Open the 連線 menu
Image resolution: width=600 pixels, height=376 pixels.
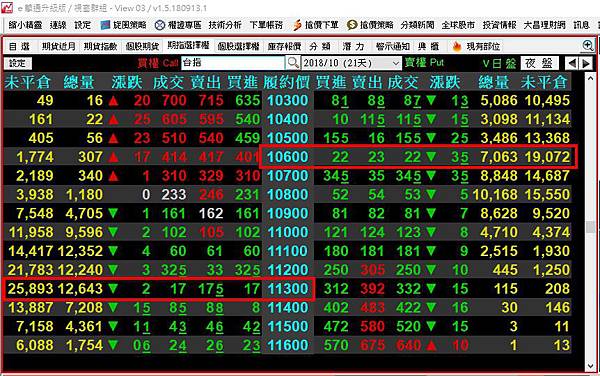(x=58, y=25)
